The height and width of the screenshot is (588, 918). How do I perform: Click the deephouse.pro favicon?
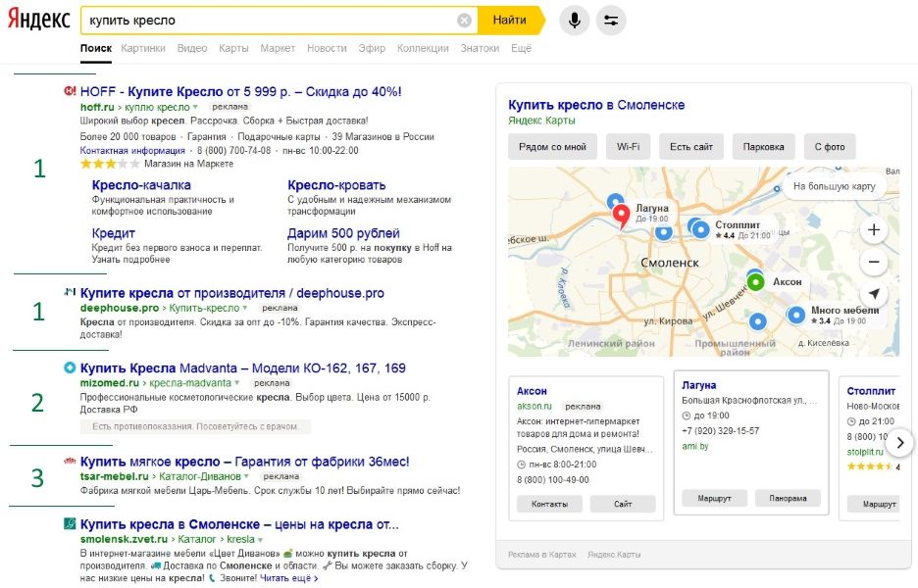(x=70, y=291)
